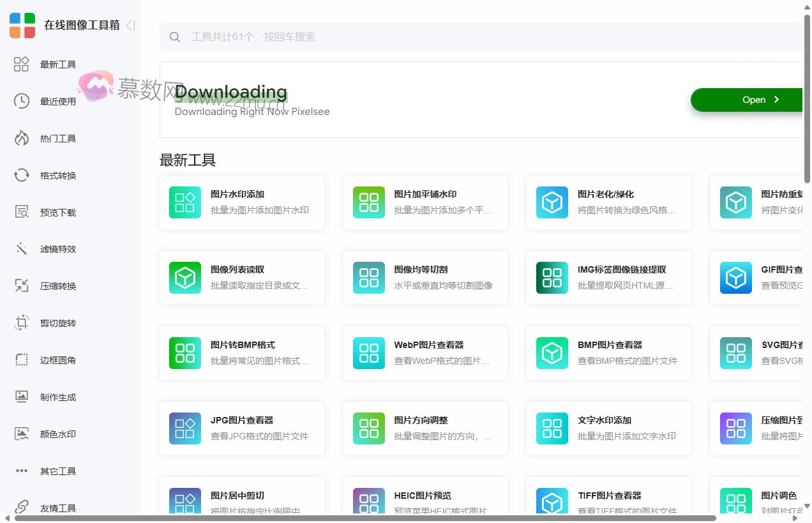Viewport: 812px width, 523px height.
Task: Click the GIF图片查看 cube icon
Action: coord(735,278)
